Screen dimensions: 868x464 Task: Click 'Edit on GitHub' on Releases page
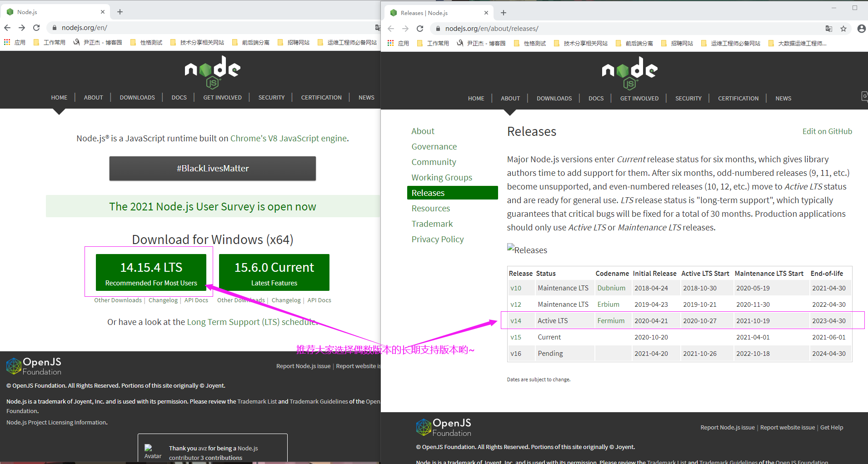pyautogui.click(x=827, y=131)
